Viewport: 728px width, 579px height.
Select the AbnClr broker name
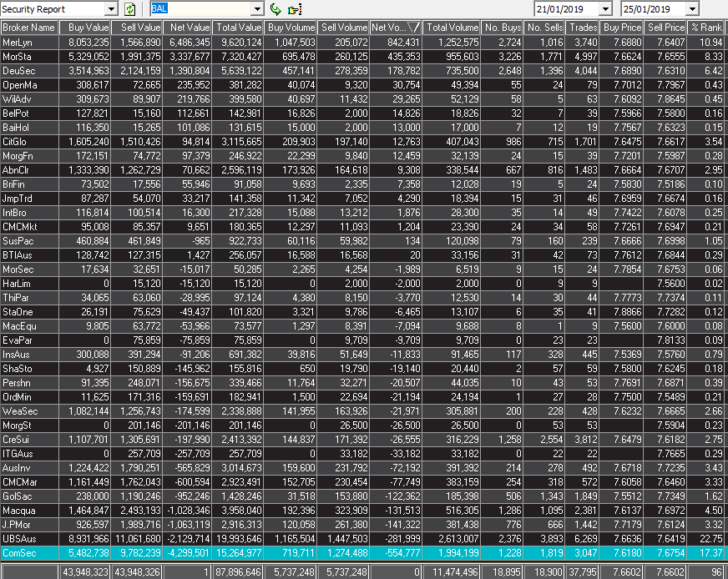[16, 170]
